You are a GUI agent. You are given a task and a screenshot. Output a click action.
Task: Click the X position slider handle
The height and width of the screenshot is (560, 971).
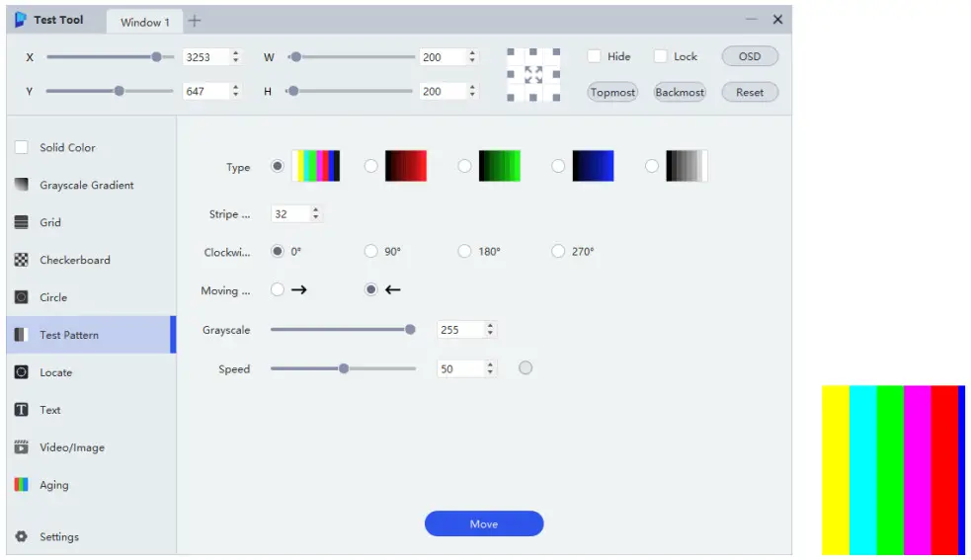click(157, 57)
